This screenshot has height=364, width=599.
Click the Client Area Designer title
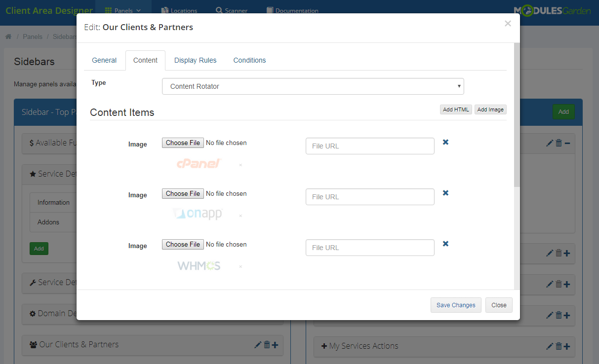tap(49, 10)
